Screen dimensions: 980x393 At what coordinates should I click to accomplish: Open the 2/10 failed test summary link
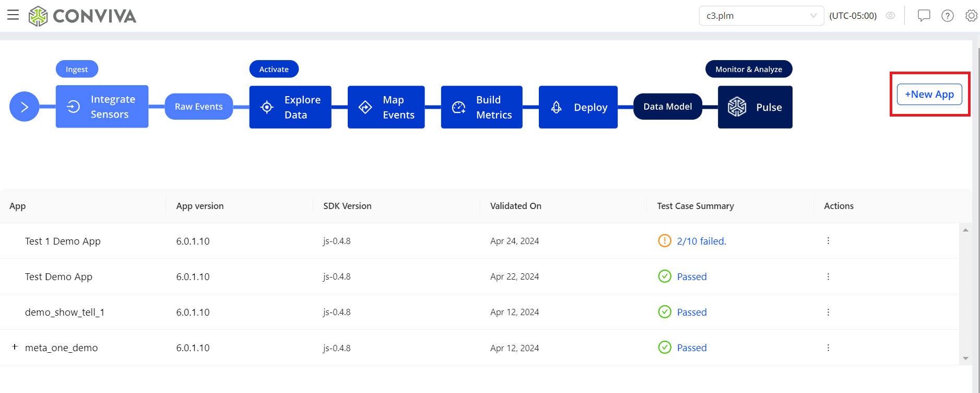point(701,241)
